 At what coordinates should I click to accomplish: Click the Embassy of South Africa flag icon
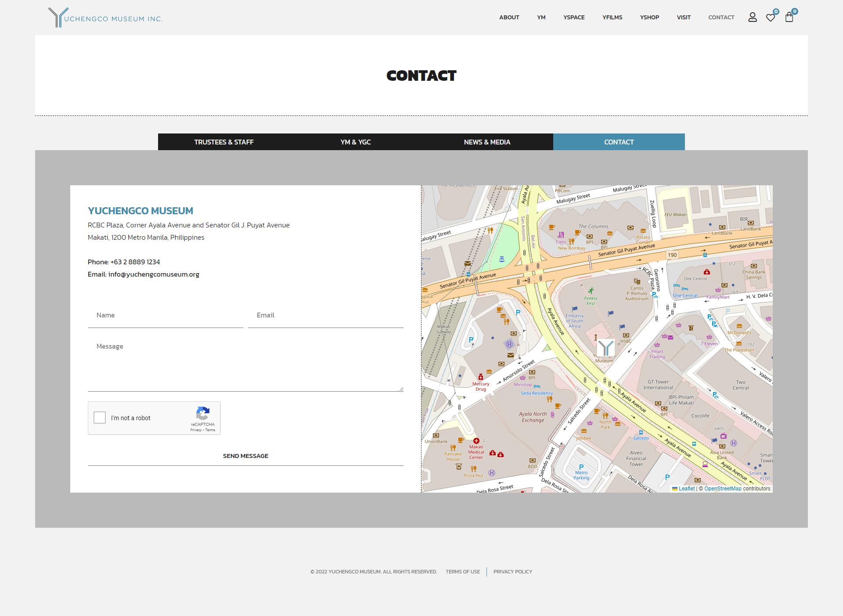click(x=575, y=309)
